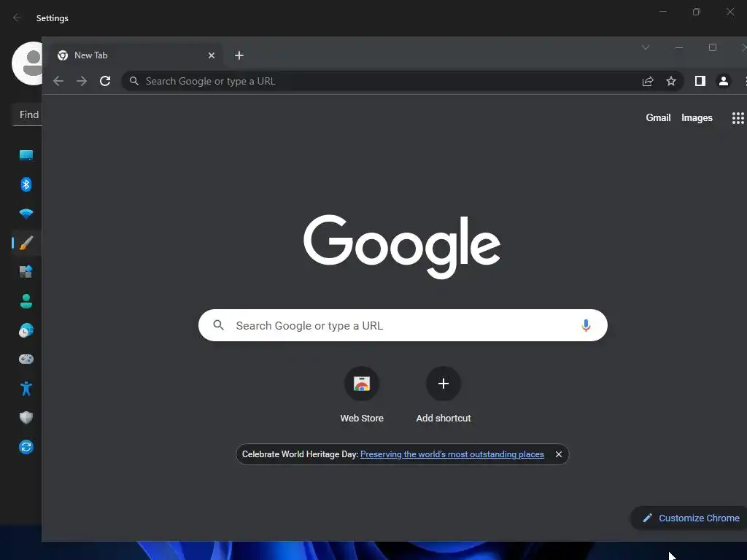Viewport: 747px width, 560px height.
Task: Open the Chrome side panel icon
Action: (x=700, y=82)
